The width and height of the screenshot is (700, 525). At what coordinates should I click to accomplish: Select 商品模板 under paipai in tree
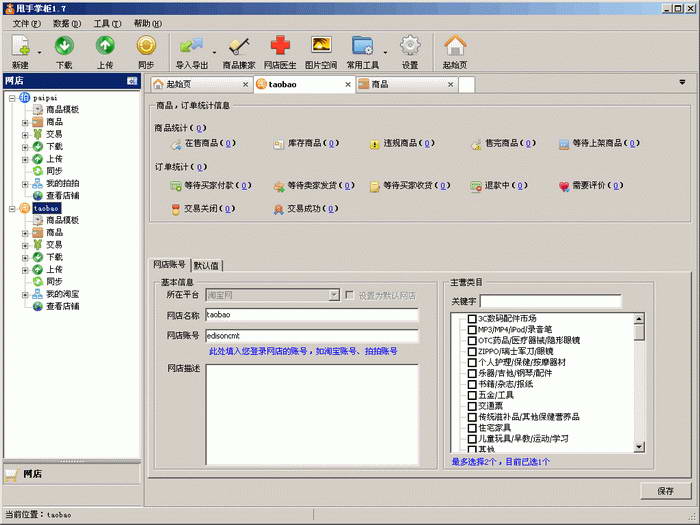pos(62,109)
